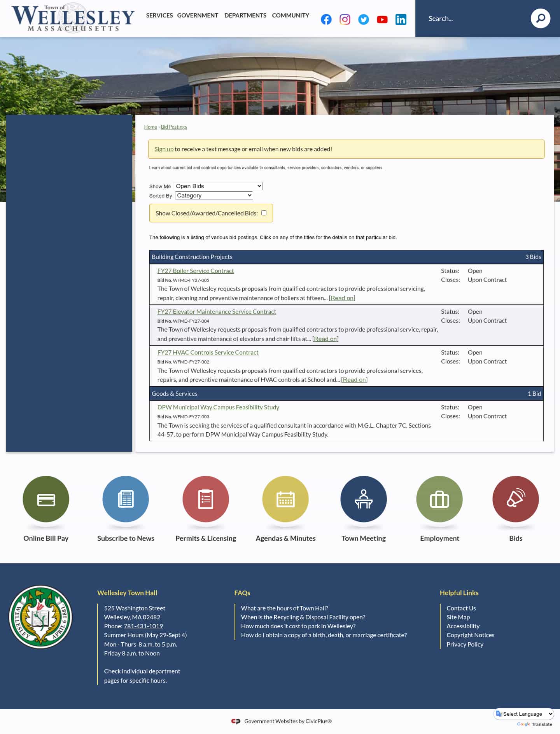Open DPW Municipal Way Campus Feasibility Study

click(x=218, y=407)
